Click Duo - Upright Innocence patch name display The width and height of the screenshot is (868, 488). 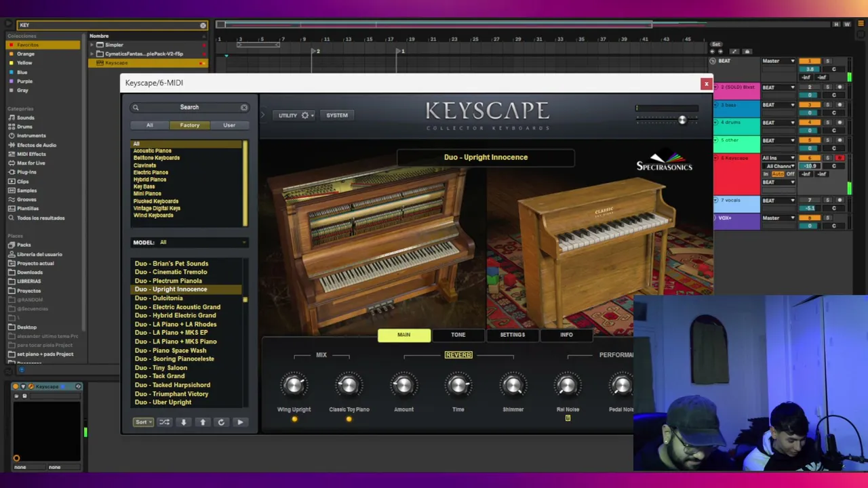(x=486, y=157)
